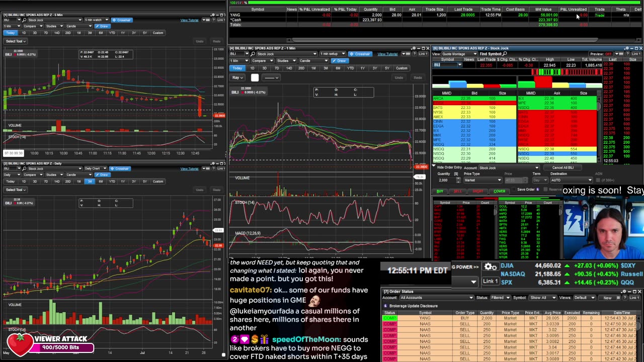The image size is (644, 362).
Task: Open 5 min watch dropdown
Action: (97, 20)
